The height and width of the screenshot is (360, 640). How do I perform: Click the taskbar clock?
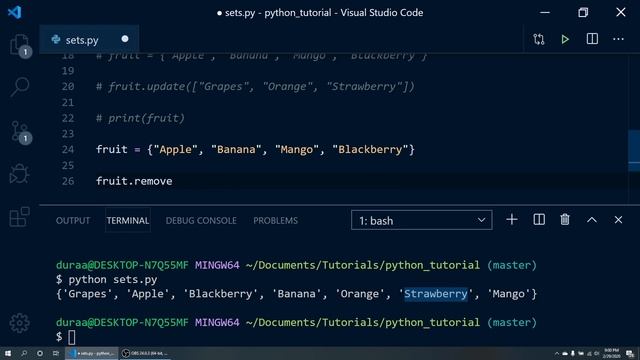pos(611,353)
